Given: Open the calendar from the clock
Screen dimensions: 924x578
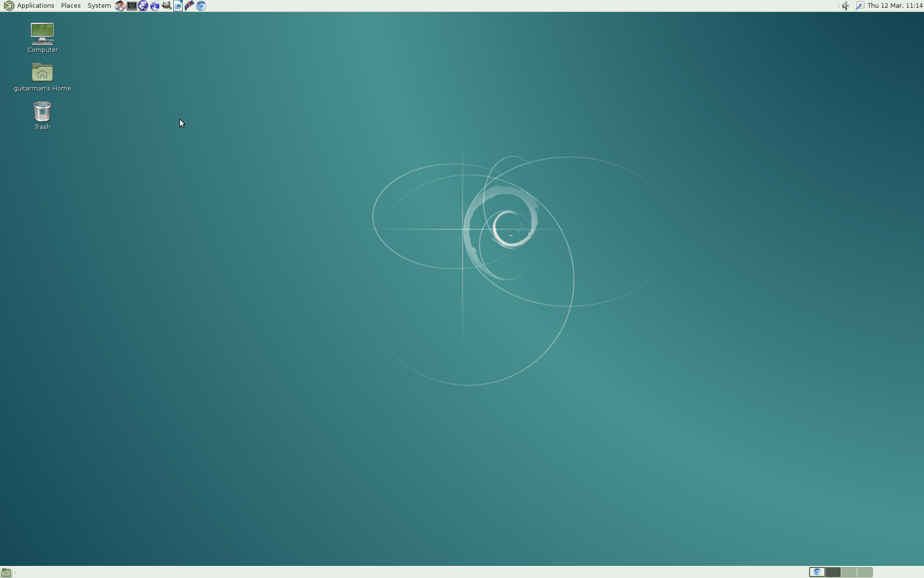Looking at the screenshot, I should tap(895, 6).
